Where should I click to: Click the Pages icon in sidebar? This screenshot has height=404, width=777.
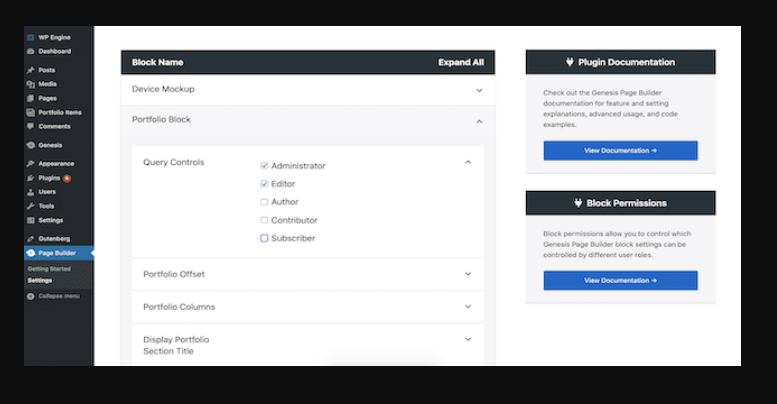coord(31,98)
